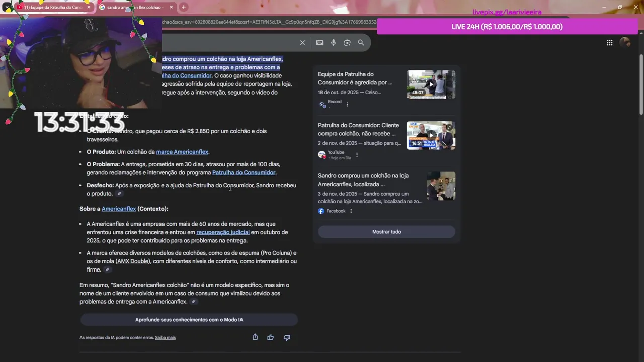This screenshot has height=362, width=644.
Task: Click the 'LIVE 24H' donation goal banner
Action: coord(507,27)
